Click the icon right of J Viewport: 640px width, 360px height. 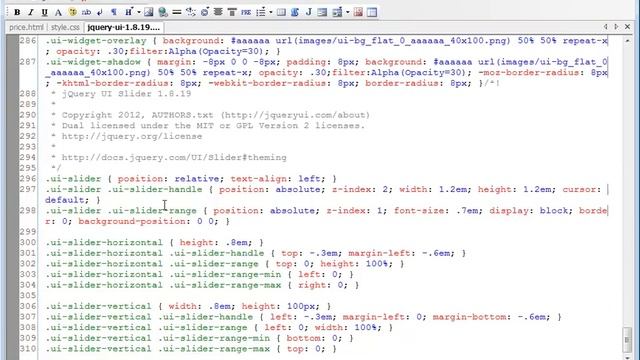click(x=322, y=12)
